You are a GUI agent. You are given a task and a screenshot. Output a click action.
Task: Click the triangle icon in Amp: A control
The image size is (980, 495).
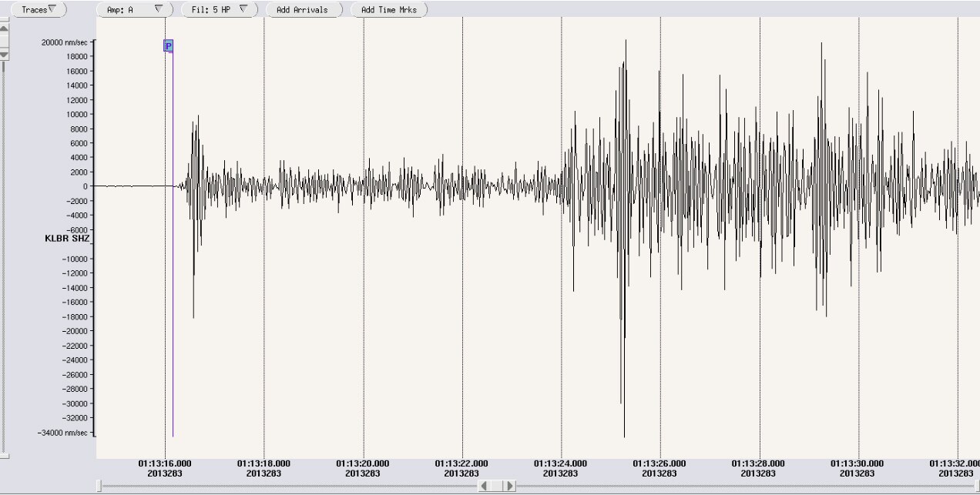[x=159, y=9]
